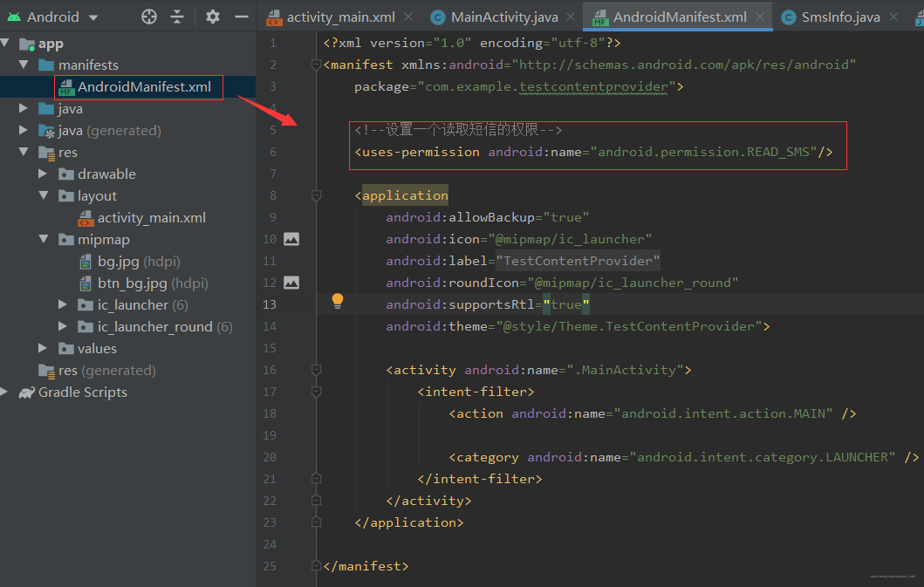Click the collapse all icon in project toolbar
Viewport: 924px width, 587px height.
click(177, 17)
